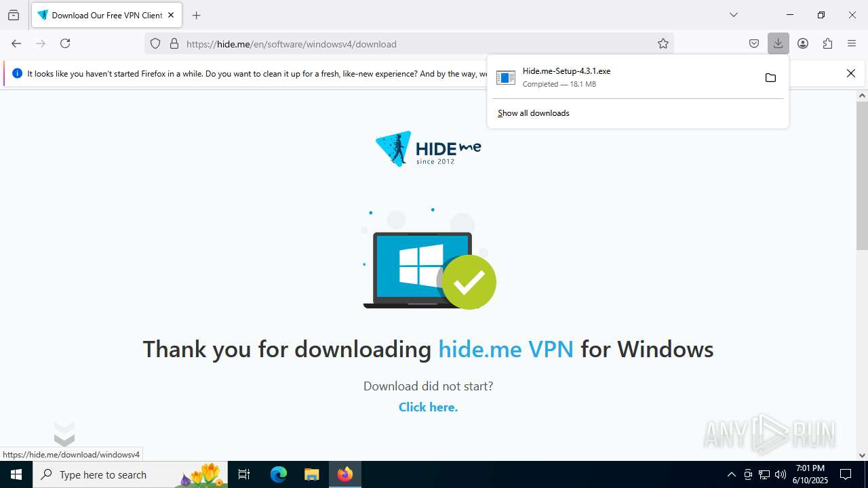Minimize the Firefox window
This screenshot has width=868, height=488.
click(790, 15)
